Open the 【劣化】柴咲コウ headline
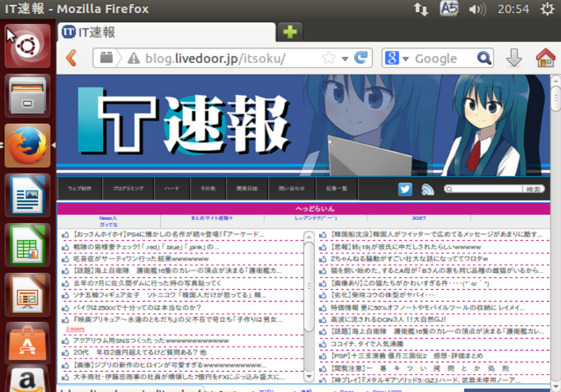Image resolution: width=561 pixels, height=392 pixels. (x=382, y=295)
